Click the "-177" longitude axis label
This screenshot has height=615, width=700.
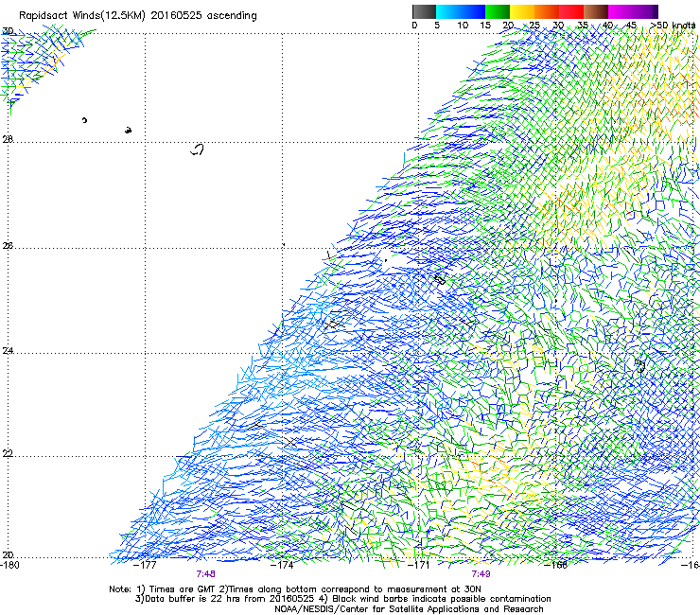pos(145,565)
